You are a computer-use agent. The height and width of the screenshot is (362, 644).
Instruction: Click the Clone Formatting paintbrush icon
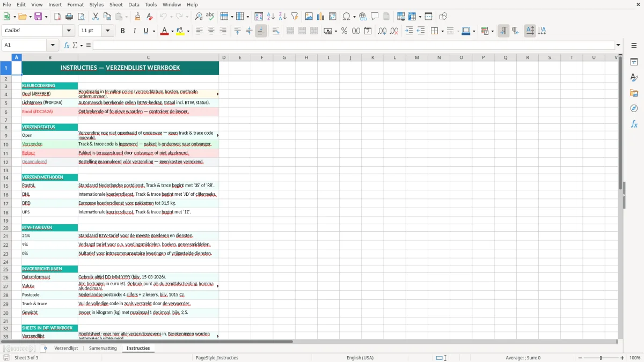137,17
